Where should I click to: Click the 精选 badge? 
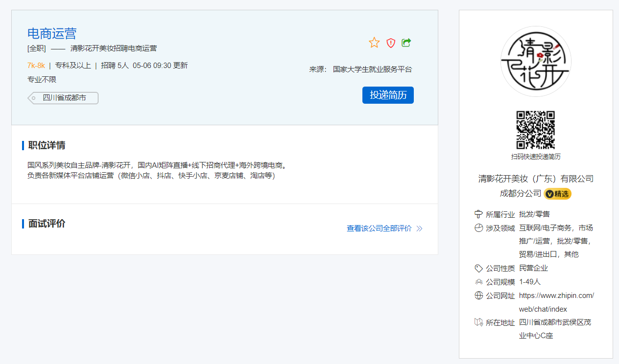coord(558,194)
